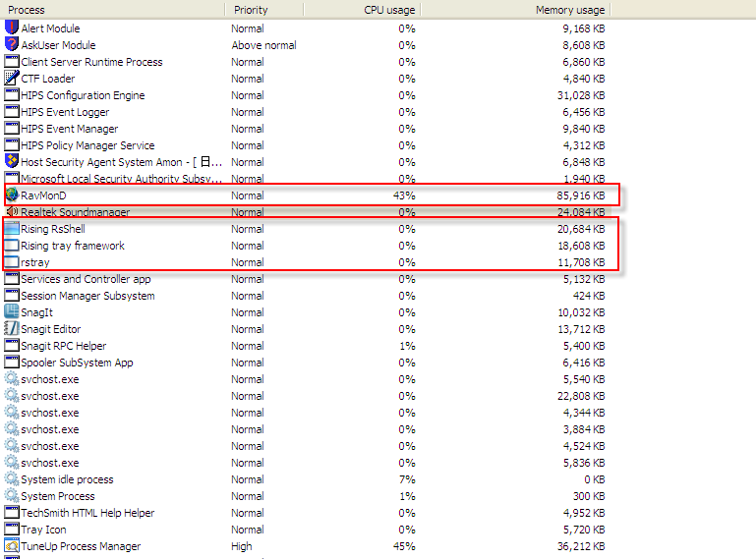This screenshot has width=756, height=559.
Task: Click the Realtek Soundmanager speaker icon
Action: [x=12, y=211]
